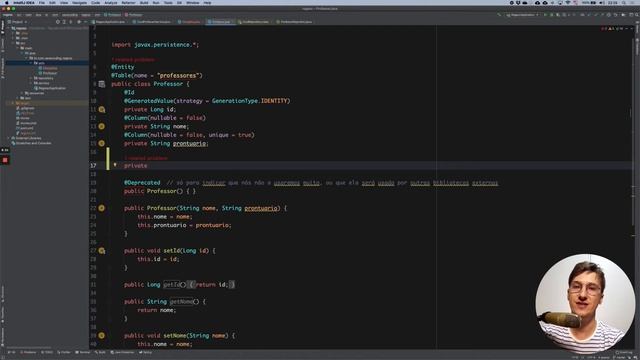The image size is (640, 360).
Task: Click the gutter icon beside setId on line 27
Action: coord(102,251)
